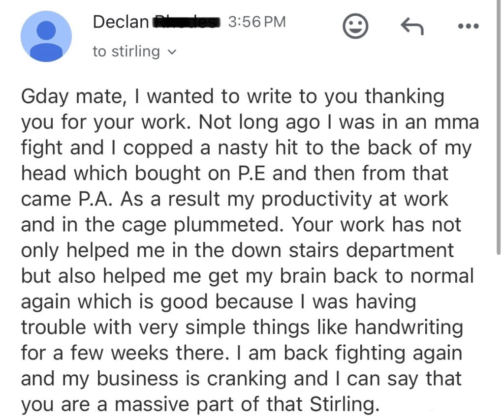Screen dimensions: 504x420
Task: Click the 3:56 PM timestamp
Action: (x=257, y=22)
